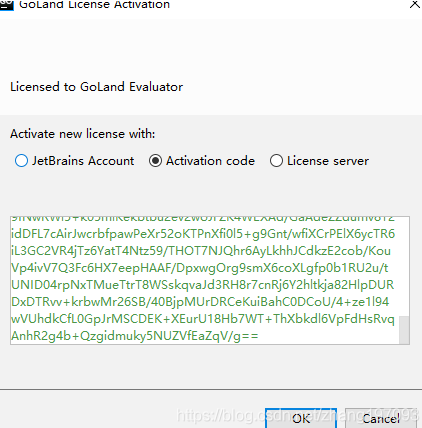Viewport: 422px width, 428px height.
Task: Click the activation code scrollbar thumb
Action: (404, 330)
